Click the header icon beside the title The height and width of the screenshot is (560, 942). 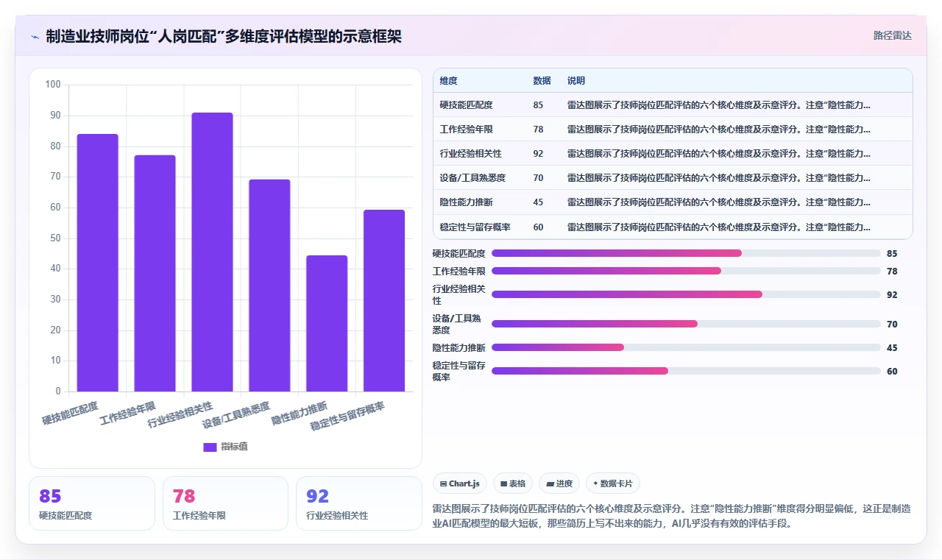(35, 37)
